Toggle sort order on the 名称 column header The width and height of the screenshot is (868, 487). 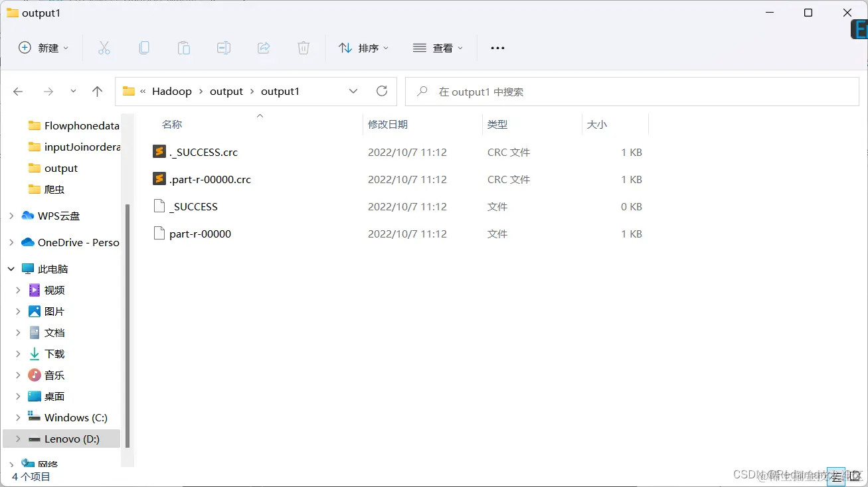pos(171,124)
